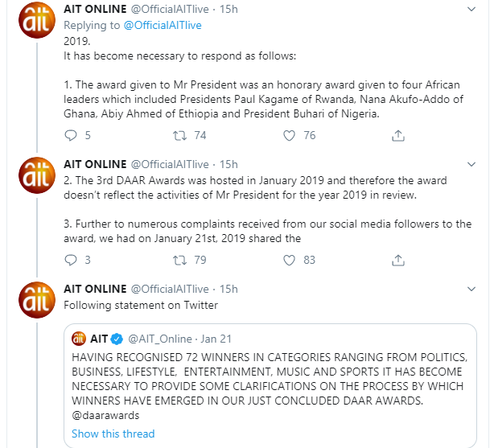Click the small AIT logo in quoted tweet
The image size is (490, 448).
pos(79,339)
